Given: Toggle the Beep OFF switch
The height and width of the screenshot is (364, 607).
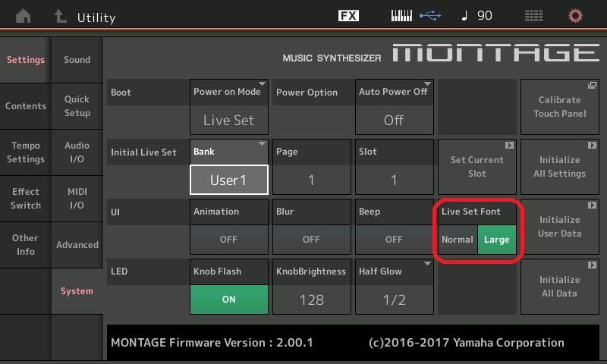Looking at the screenshot, I should click(394, 239).
